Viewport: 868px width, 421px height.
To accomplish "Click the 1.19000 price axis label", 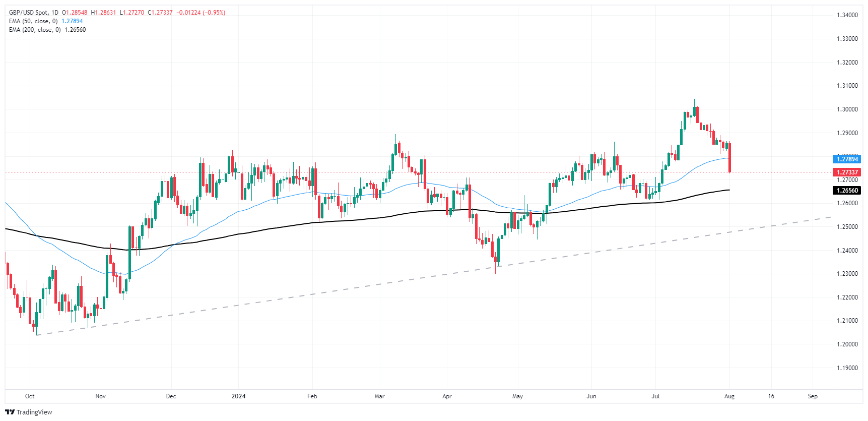I will coord(847,368).
